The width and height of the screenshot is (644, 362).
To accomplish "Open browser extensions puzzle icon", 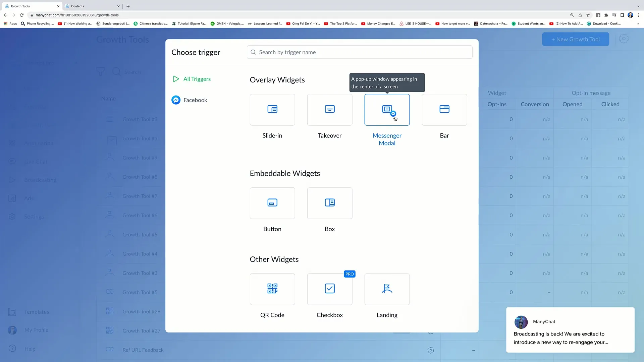I will pyautogui.click(x=606, y=15).
